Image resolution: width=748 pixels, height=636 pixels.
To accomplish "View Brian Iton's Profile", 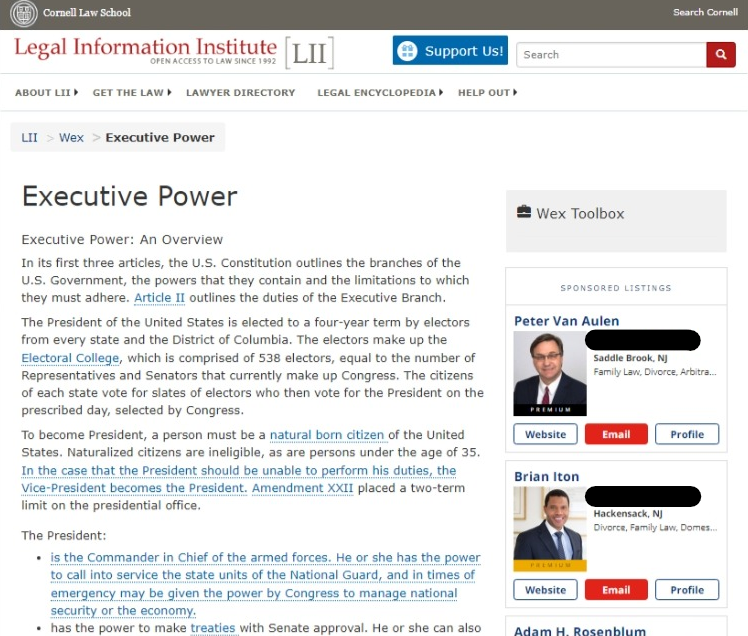I will (687, 590).
